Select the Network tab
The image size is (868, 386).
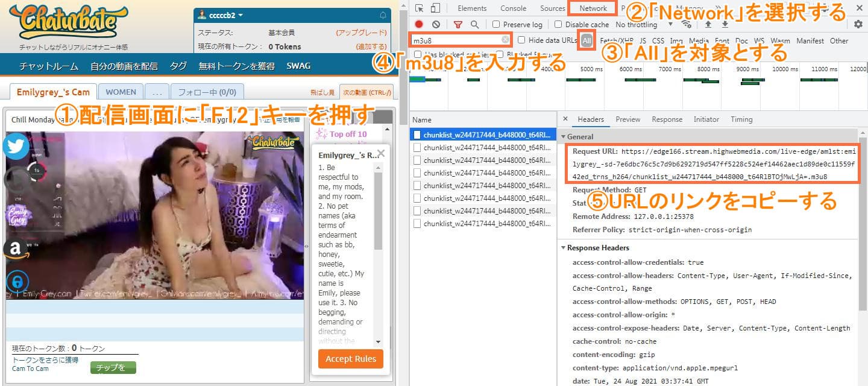click(593, 8)
